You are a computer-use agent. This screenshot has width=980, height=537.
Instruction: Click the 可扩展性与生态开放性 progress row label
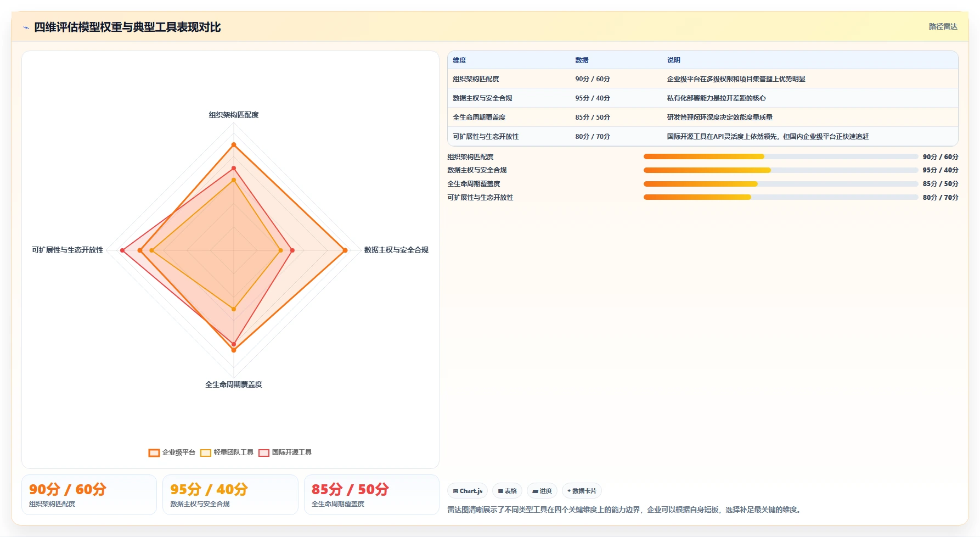point(480,198)
